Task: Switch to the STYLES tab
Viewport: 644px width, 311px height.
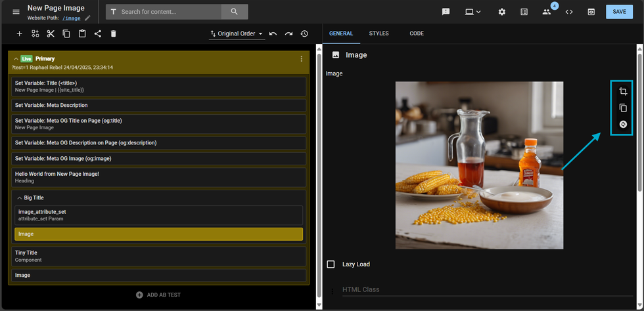Action: [379, 33]
